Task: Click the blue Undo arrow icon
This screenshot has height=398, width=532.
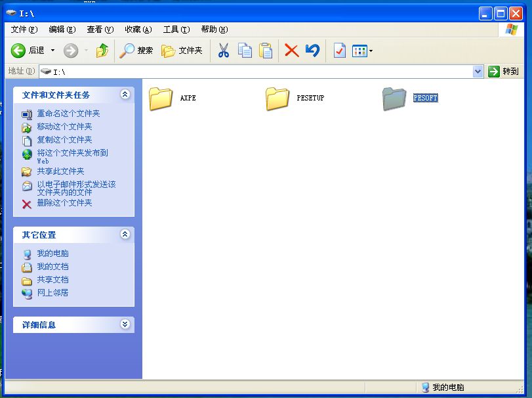Action: tap(312, 51)
